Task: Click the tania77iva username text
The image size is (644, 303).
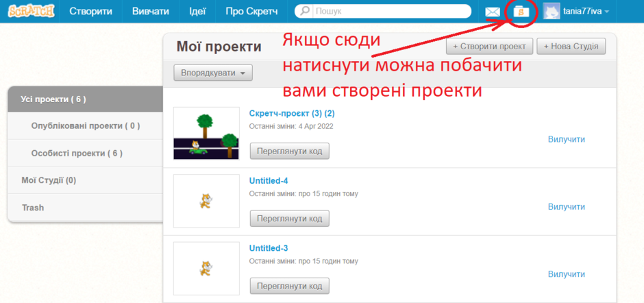Action: coord(582,12)
